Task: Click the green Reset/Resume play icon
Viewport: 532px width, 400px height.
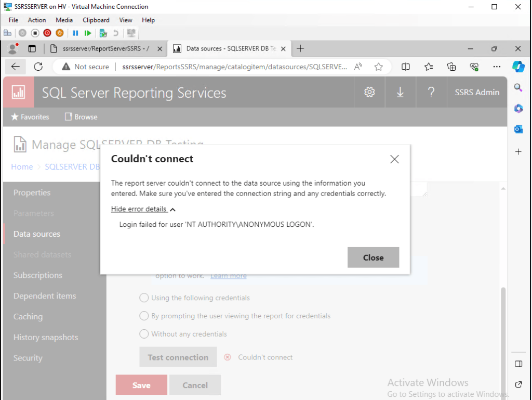Action: pyautogui.click(x=88, y=33)
